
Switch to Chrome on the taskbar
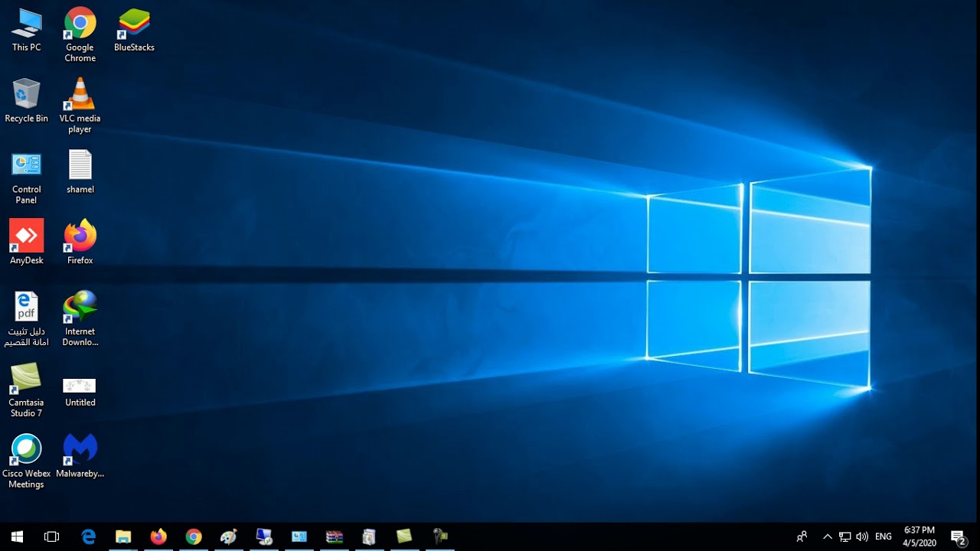click(x=194, y=536)
